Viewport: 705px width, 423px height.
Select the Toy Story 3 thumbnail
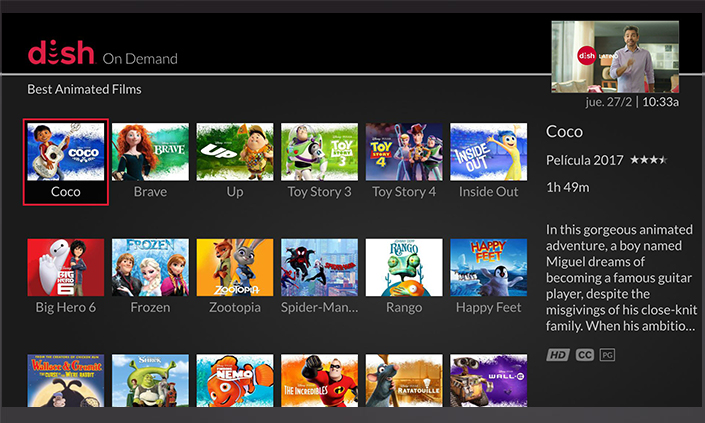point(319,152)
